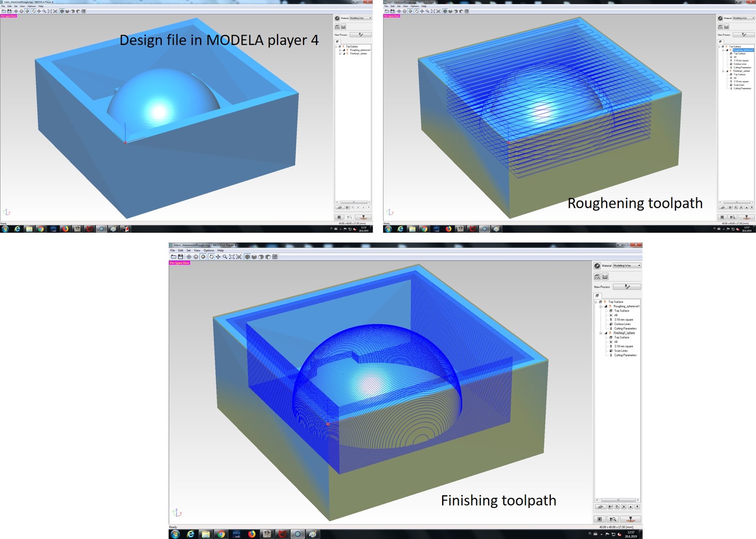
Task: Click 40.00 x 40.00 x 17.50 size, Finishing status bar
Action: 616,527
